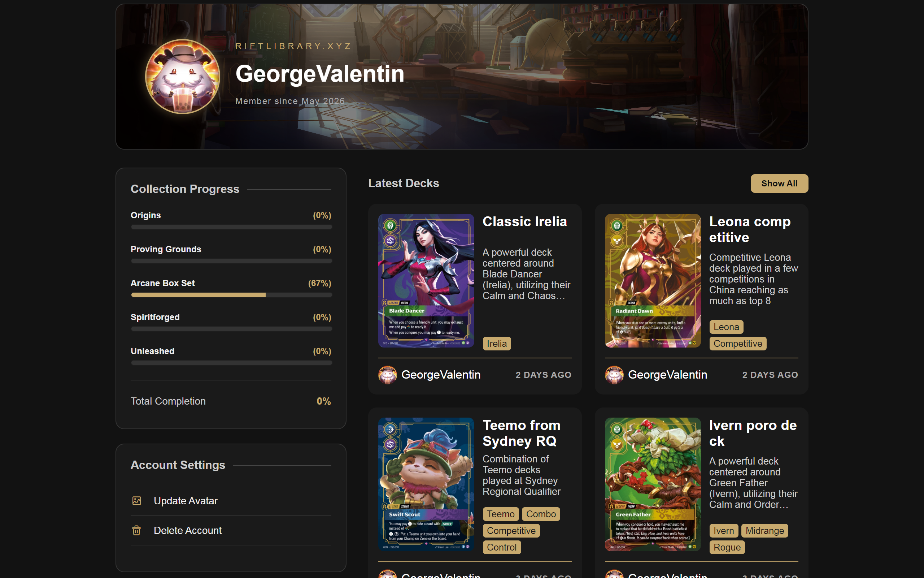924x578 pixels.
Task: Select the Combo tag chip
Action: [x=541, y=514]
